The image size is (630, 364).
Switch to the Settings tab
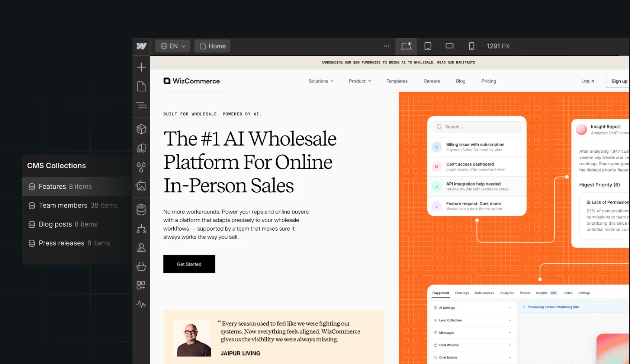click(584, 293)
